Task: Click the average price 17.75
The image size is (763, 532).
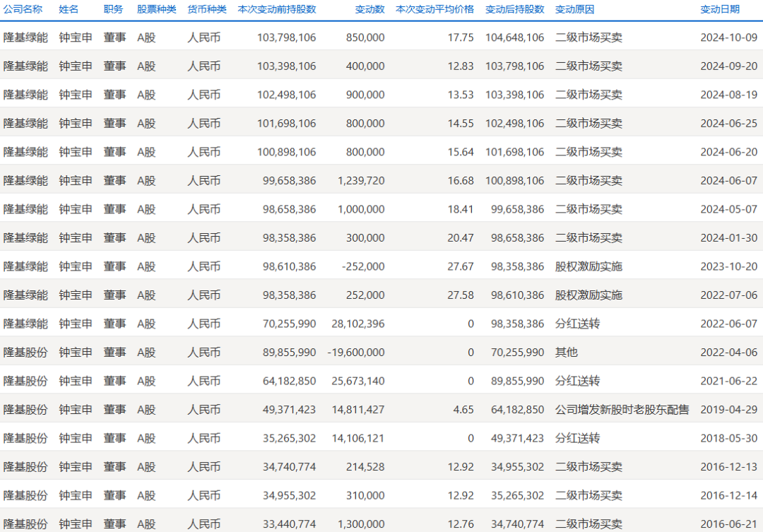Action: point(461,37)
